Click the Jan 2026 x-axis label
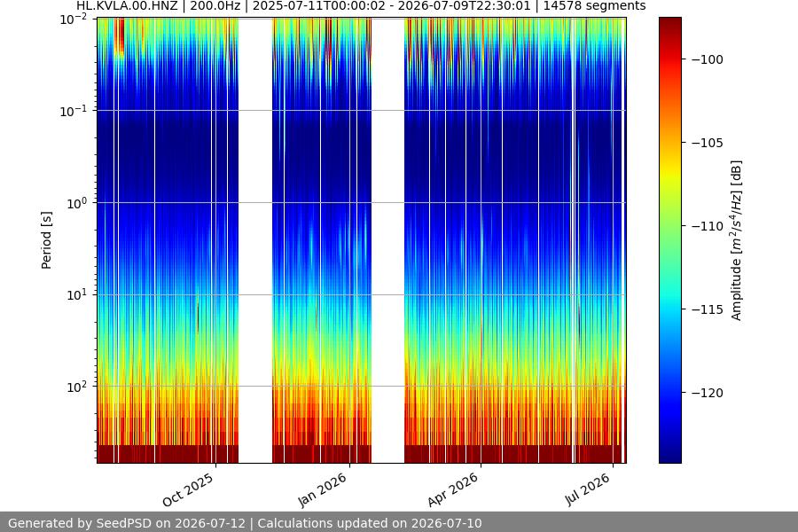Screen dimensions: 798x532 [x=322, y=489]
